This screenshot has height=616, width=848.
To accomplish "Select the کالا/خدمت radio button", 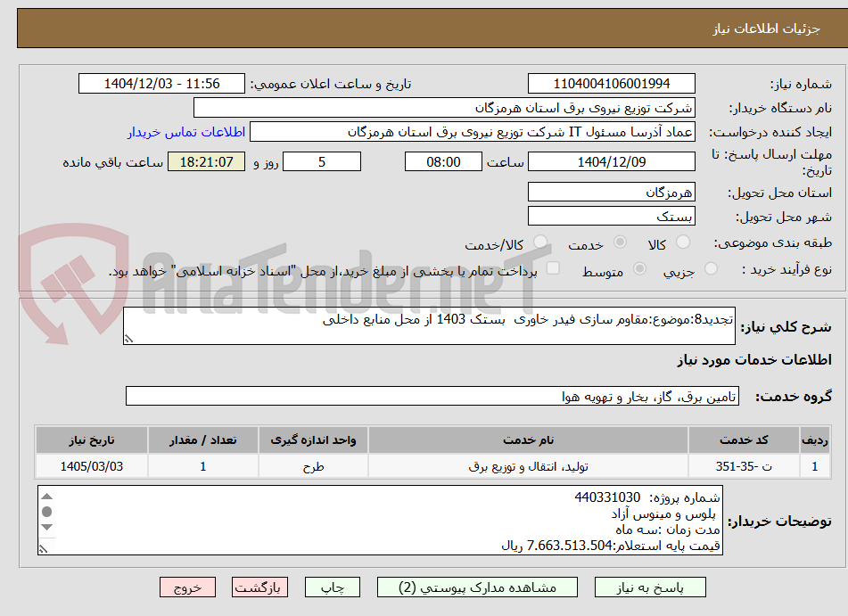I will [540, 242].
